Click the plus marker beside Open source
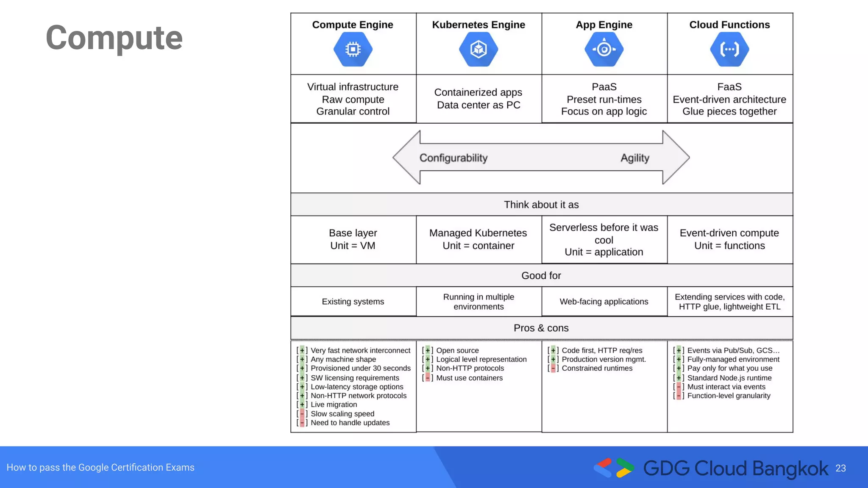This screenshot has width=868, height=488. pos(427,350)
